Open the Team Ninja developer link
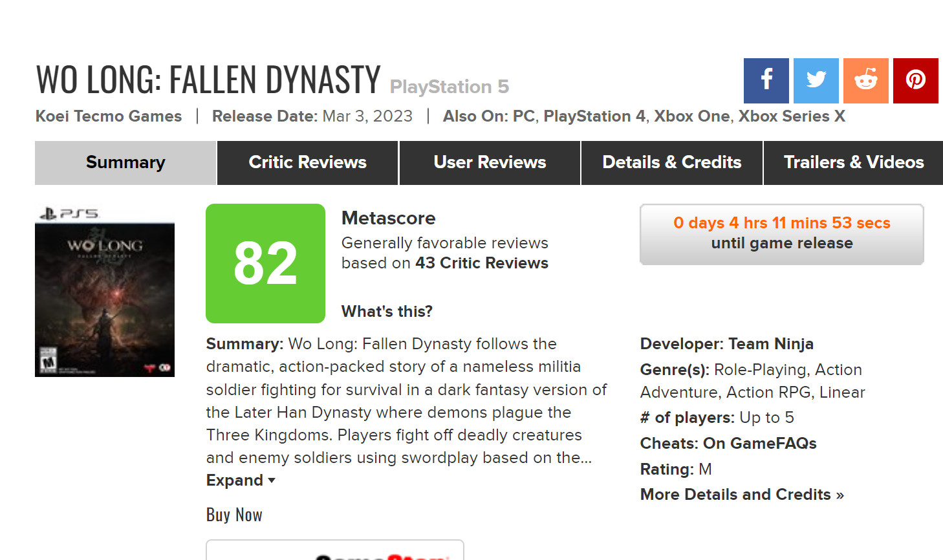943x560 pixels. (x=771, y=344)
